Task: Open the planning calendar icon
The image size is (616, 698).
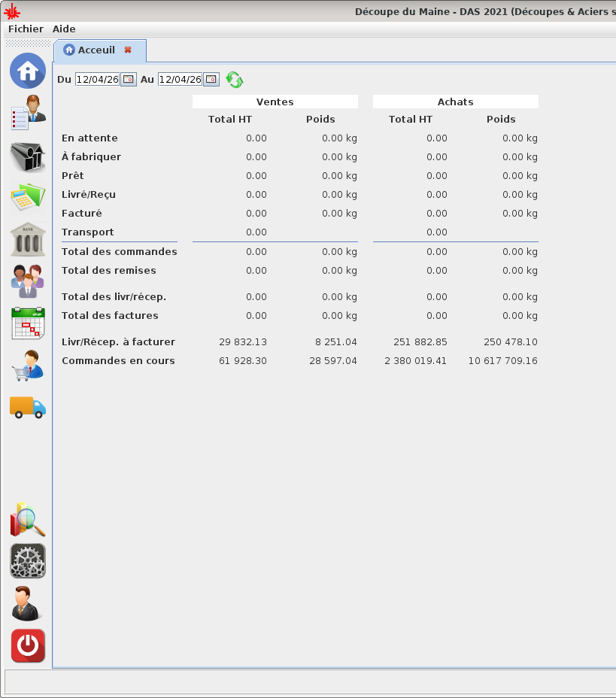Action: coord(28,323)
